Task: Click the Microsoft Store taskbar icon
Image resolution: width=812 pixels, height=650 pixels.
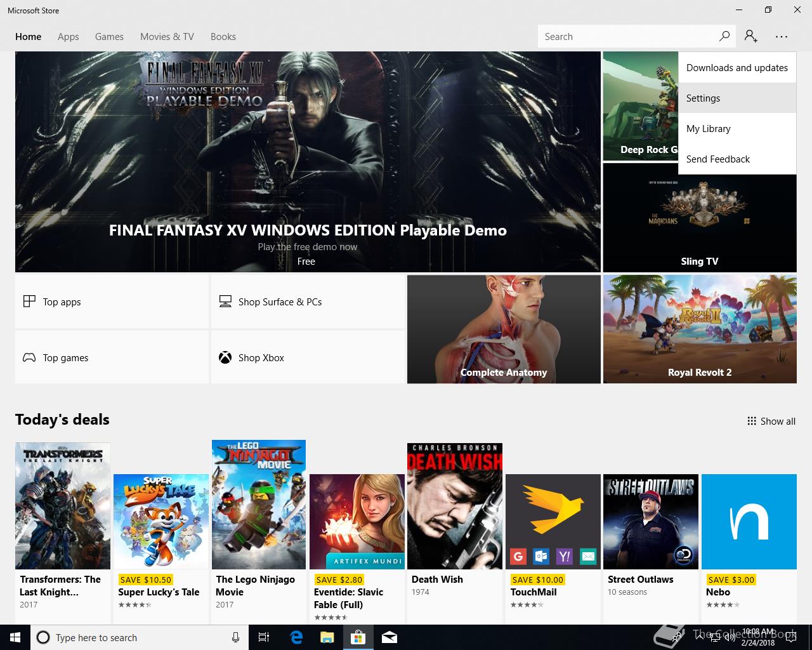Action: coord(358,637)
